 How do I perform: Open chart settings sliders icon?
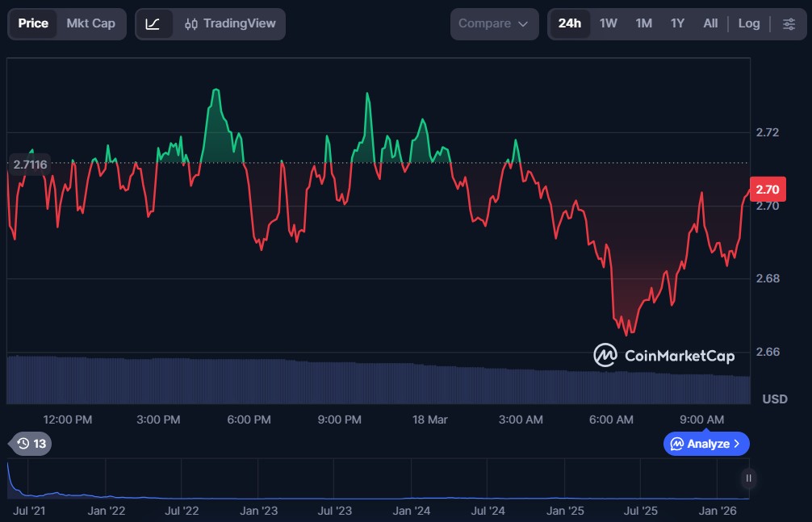(x=789, y=24)
